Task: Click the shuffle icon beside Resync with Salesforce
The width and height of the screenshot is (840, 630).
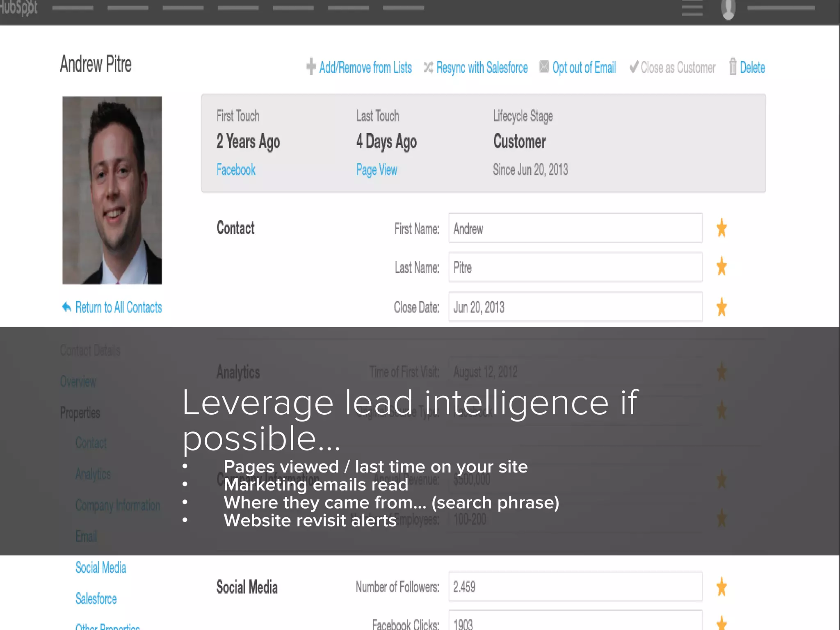Action: [x=428, y=67]
